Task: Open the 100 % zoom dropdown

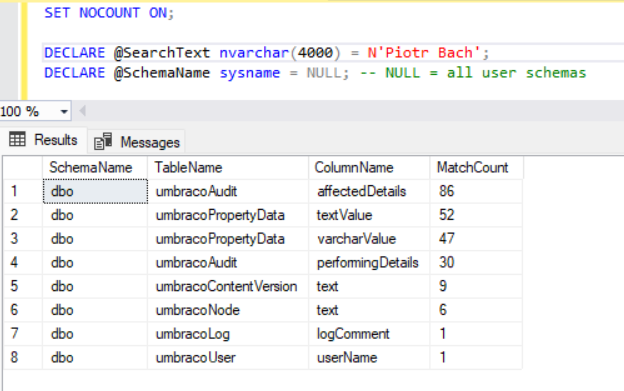Action: 64,111
